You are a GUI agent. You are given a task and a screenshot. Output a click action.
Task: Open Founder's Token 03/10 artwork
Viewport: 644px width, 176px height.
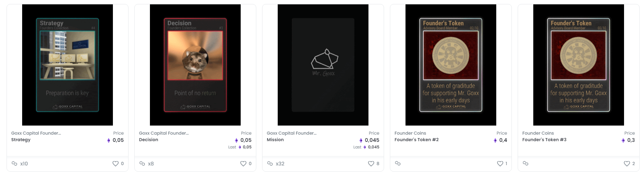coord(579,65)
